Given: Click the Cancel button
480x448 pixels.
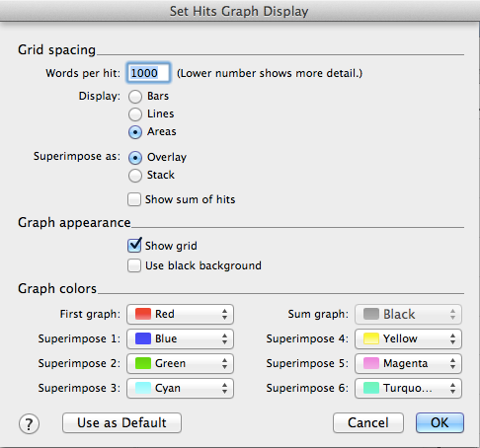Looking at the screenshot, I should pos(368,422).
